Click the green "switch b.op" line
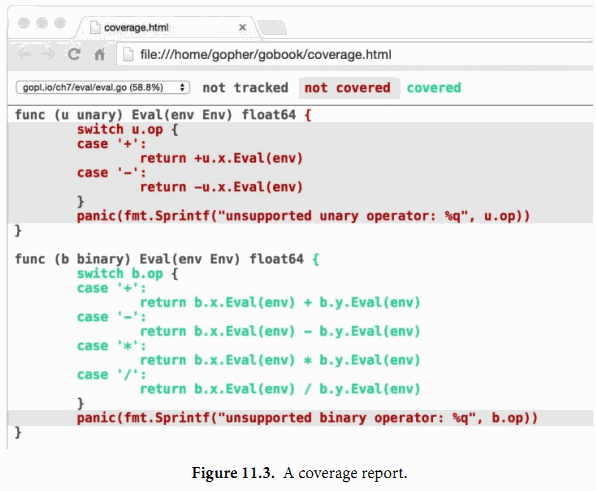 127,274
